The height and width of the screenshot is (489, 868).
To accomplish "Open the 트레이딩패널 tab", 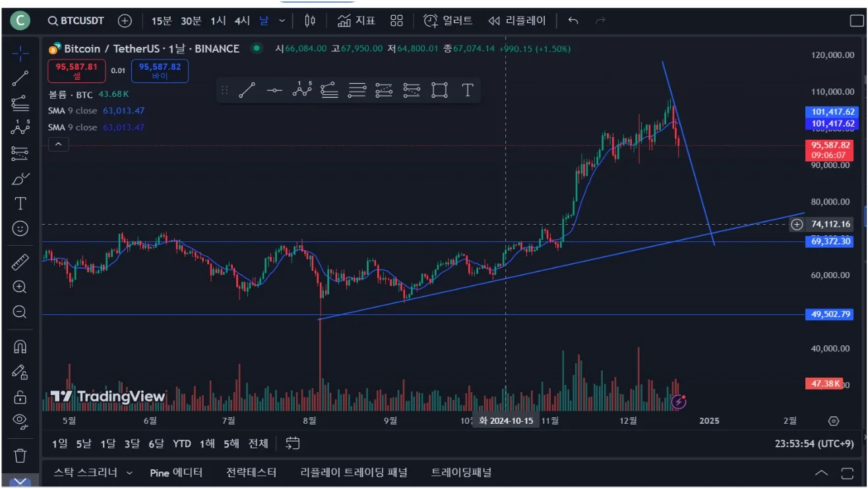I will coord(462,473).
